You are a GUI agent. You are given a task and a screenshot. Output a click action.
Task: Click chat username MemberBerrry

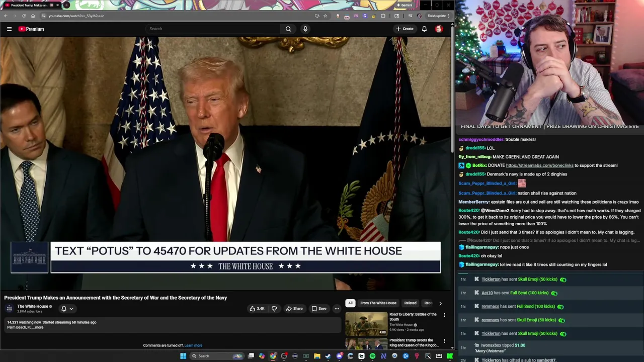473,202
